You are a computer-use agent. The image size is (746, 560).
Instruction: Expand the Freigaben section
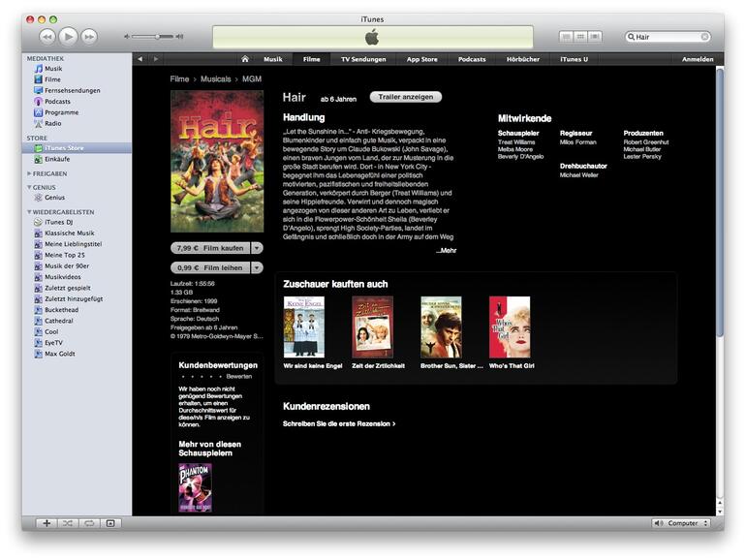pyautogui.click(x=29, y=173)
